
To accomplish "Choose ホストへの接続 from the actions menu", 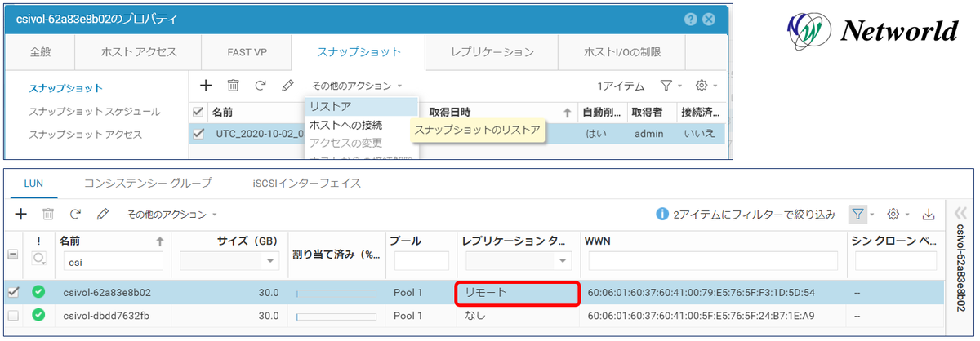I will point(360,125).
